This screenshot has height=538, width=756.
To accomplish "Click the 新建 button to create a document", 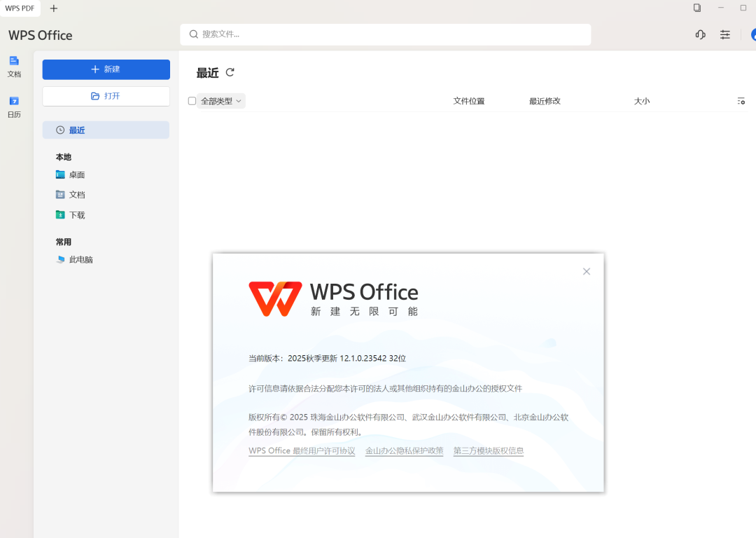I will click(x=106, y=69).
